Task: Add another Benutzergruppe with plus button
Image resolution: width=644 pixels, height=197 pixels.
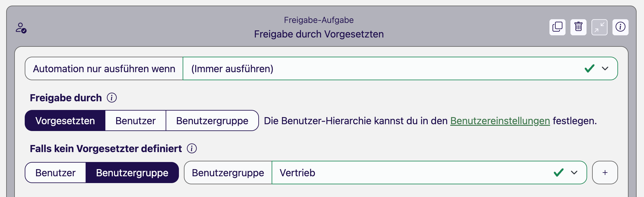Action: tap(605, 173)
